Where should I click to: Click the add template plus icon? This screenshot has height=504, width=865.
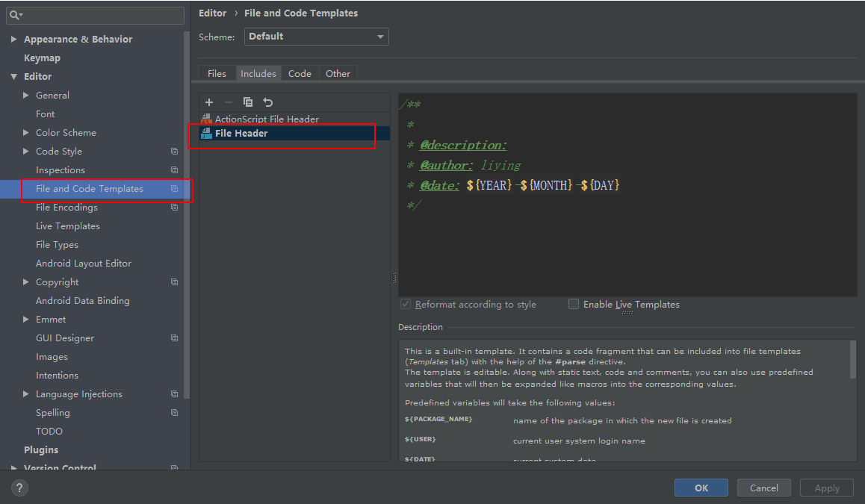point(209,102)
